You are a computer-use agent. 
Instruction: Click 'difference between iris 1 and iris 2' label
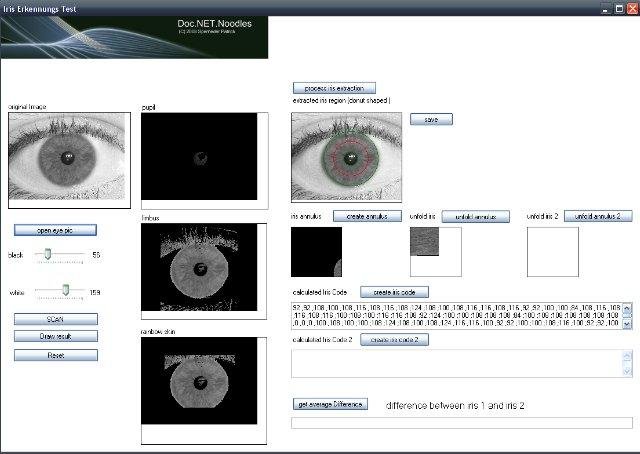coord(455,405)
